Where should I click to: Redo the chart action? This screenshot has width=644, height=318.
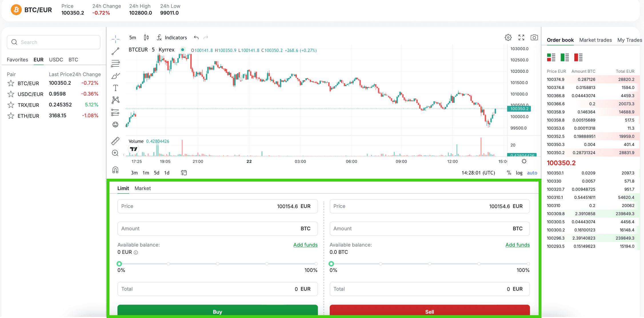pyautogui.click(x=206, y=37)
